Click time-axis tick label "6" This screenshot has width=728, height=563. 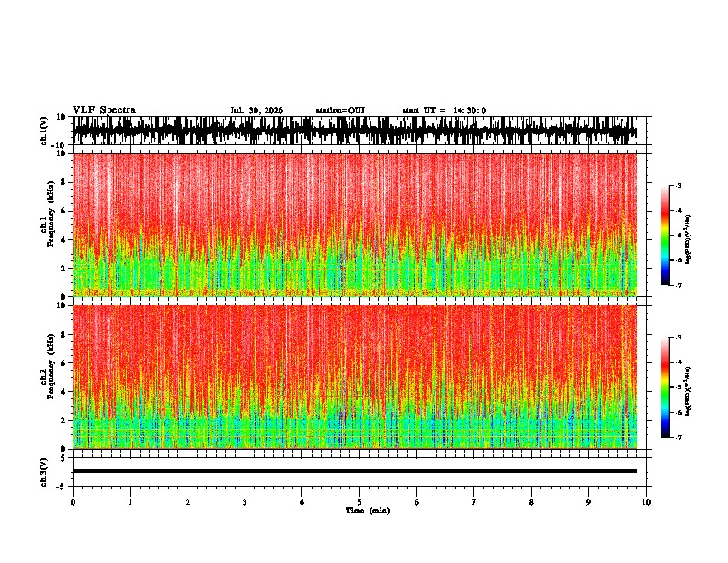[417, 502]
